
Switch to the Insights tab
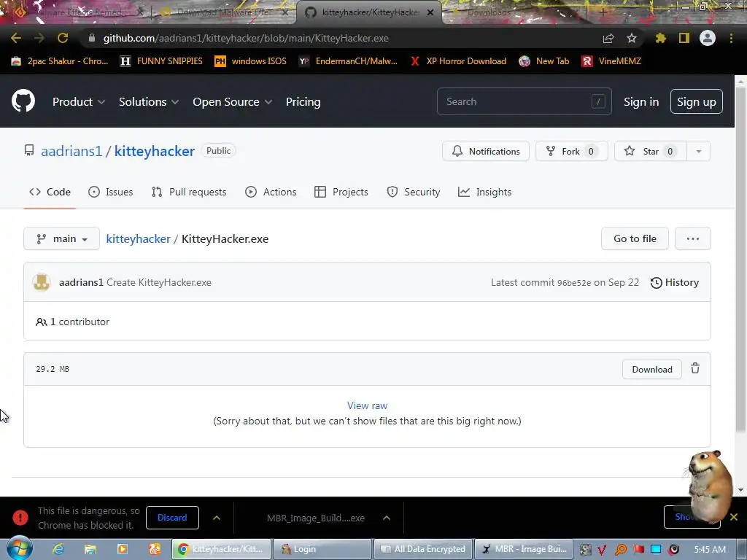[x=484, y=192]
